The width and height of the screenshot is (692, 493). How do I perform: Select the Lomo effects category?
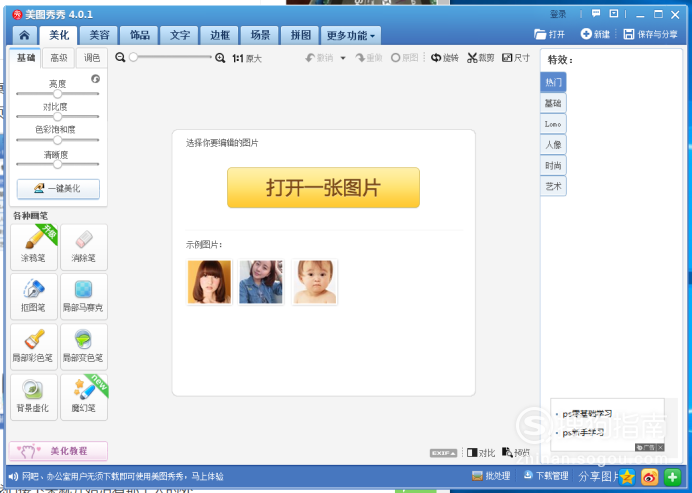[553, 124]
